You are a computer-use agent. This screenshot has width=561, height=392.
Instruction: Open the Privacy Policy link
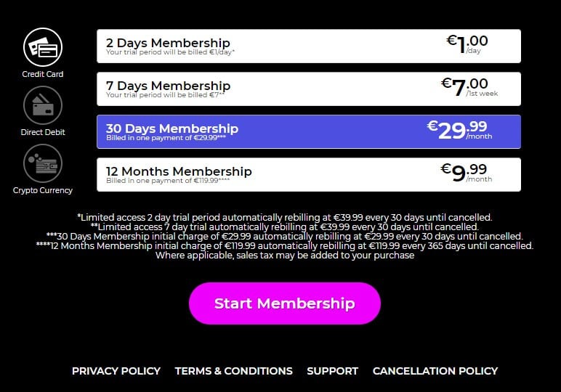tap(116, 371)
